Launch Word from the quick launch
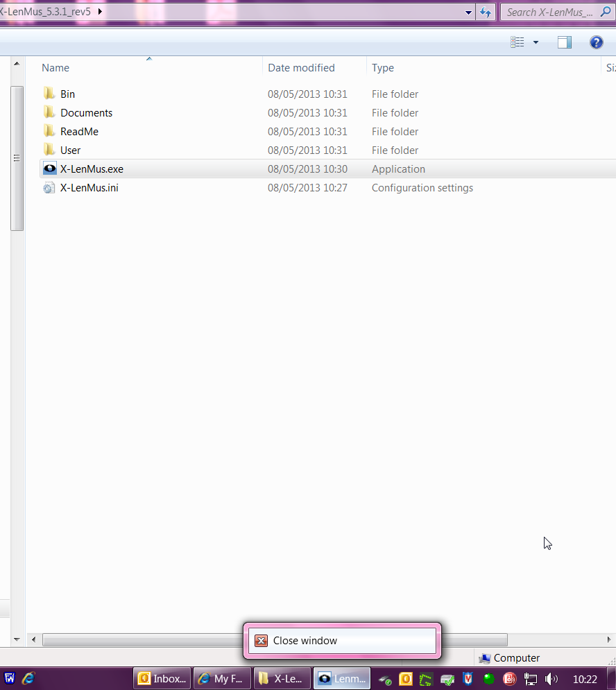The image size is (616, 690). 9,678
